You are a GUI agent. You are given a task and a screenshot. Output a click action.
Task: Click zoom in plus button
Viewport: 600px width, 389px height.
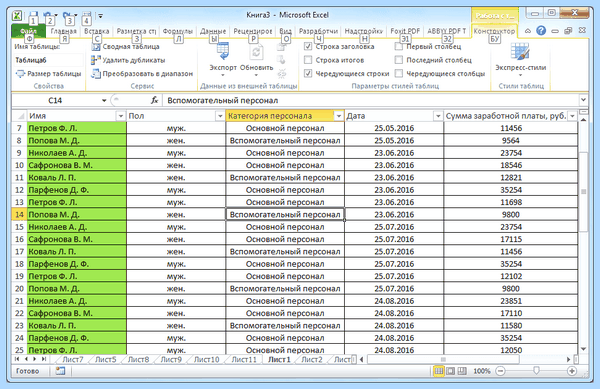pyautogui.click(x=572, y=371)
